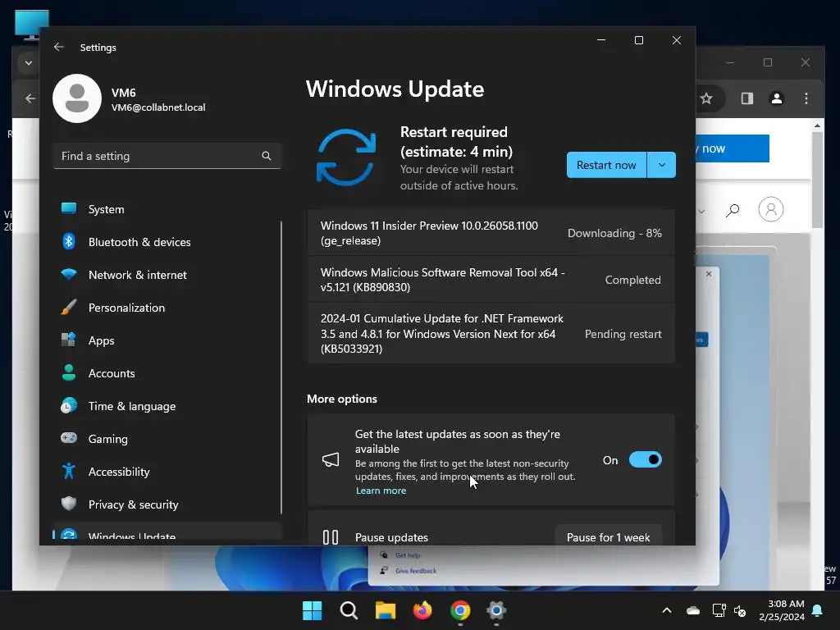Click the Windows Update sync arrows icon
The width and height of the screenshot is (840, 630).
[346, 157]
